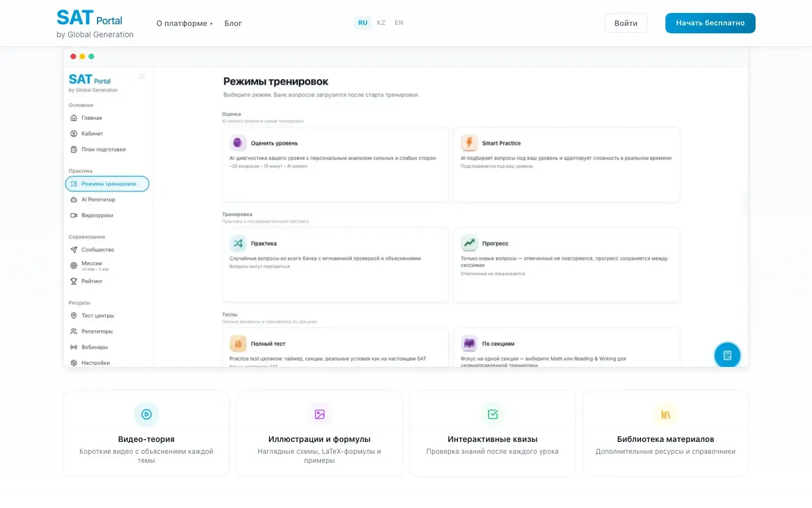812x508 pixels.
Task: Click the Видеоуроки camera icon
Action: [x=73, y=216]
